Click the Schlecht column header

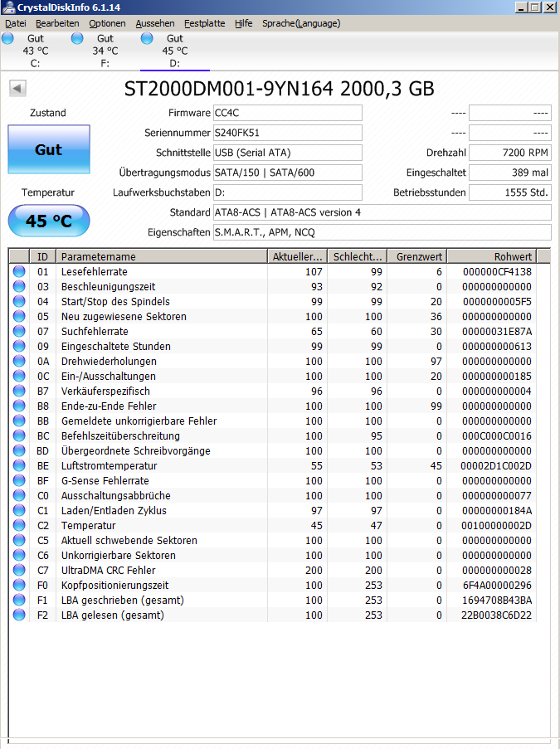tap(358, 256)
